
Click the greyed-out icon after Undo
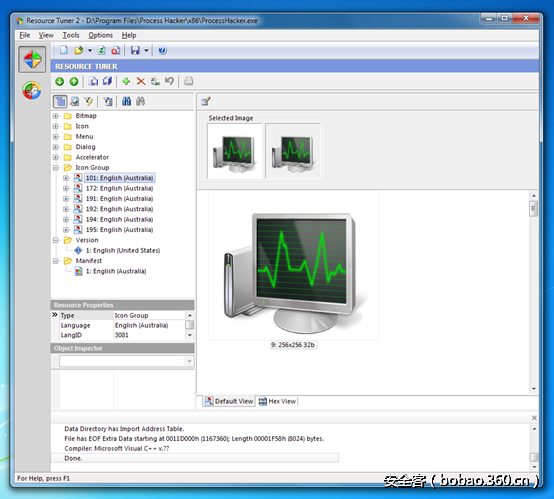coord(189,82)
